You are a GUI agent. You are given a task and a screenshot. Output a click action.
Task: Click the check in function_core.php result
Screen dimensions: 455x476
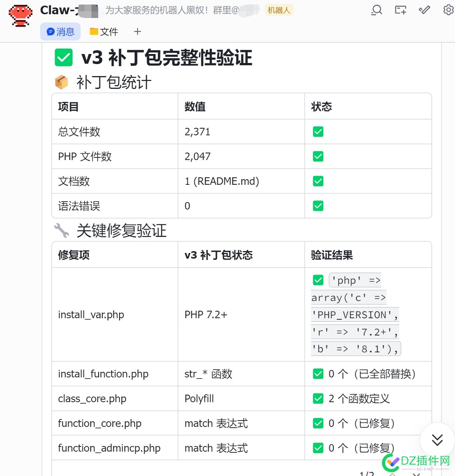click(318, 423)
